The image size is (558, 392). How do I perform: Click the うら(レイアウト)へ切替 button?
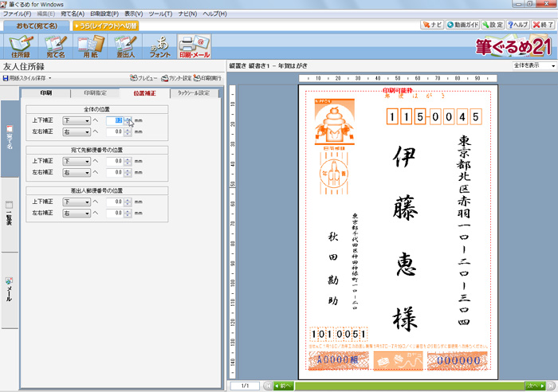(x=106, y=25)
